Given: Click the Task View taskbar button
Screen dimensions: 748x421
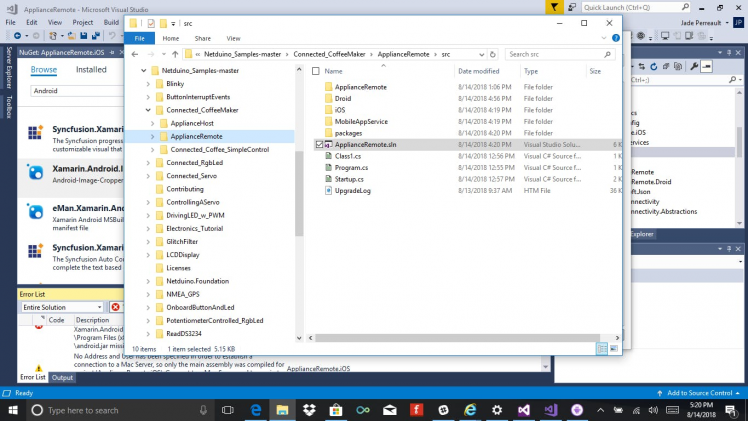Looking at the screenshot, I should pyautogui.click(x=230, y=410).
